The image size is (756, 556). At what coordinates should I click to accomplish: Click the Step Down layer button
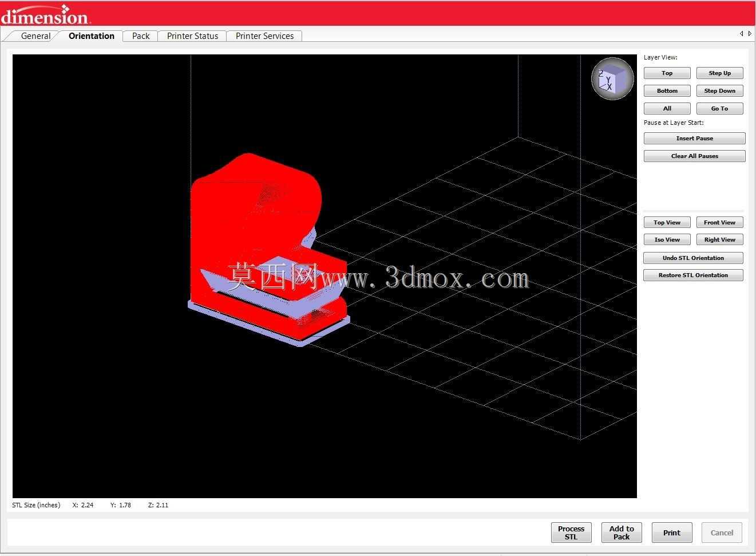point(720,91)
